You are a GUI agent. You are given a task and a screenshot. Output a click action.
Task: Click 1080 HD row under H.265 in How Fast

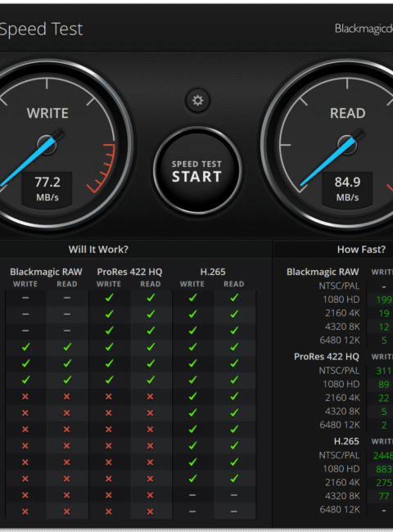point(341,469)
